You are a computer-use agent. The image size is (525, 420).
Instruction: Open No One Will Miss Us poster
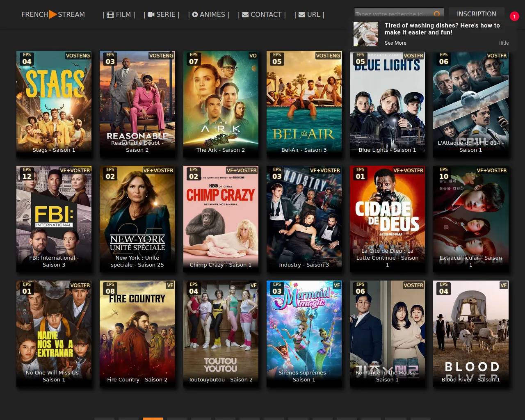tap(54, 334)
